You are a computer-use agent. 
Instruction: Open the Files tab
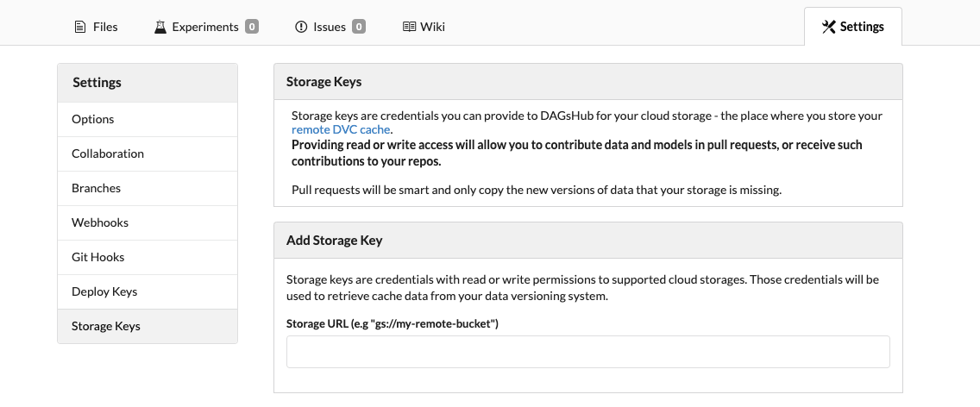(104, 27)
